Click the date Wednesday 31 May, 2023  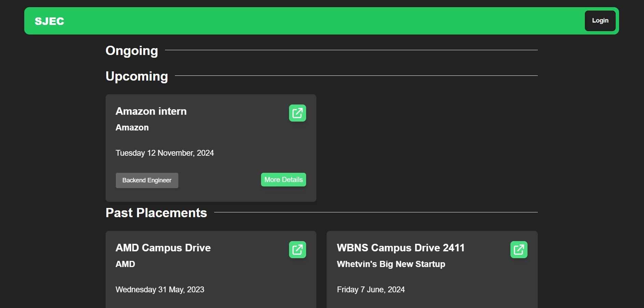160,290
